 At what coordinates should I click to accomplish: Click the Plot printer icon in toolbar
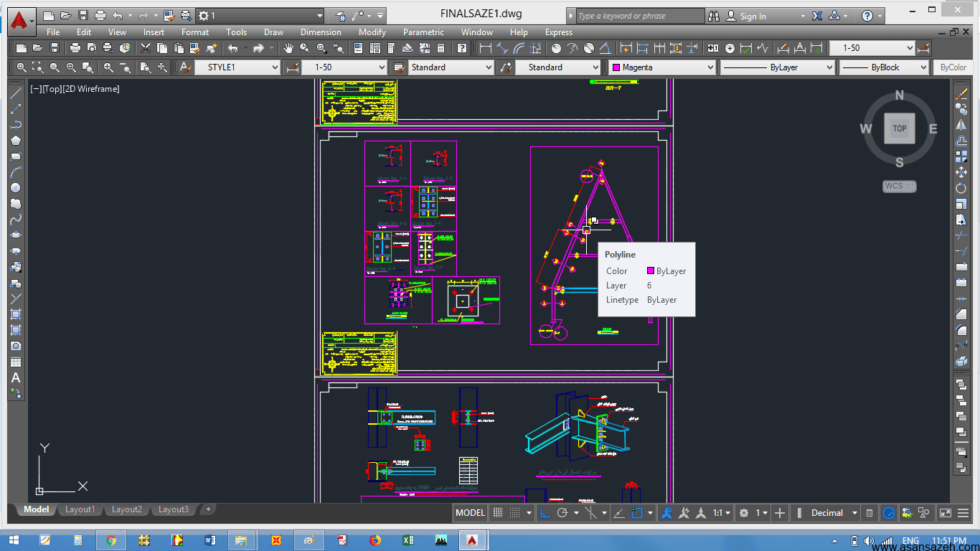tap(75, 48)
